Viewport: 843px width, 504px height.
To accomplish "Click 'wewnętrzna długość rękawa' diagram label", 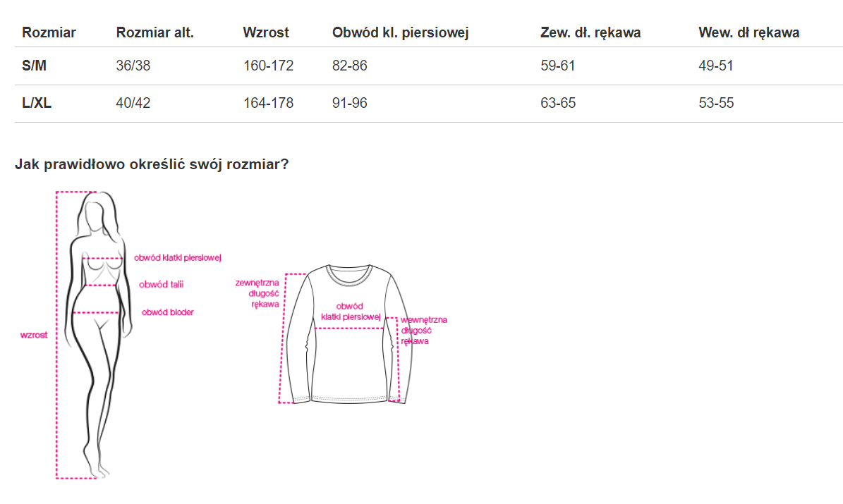I will 423,331.
